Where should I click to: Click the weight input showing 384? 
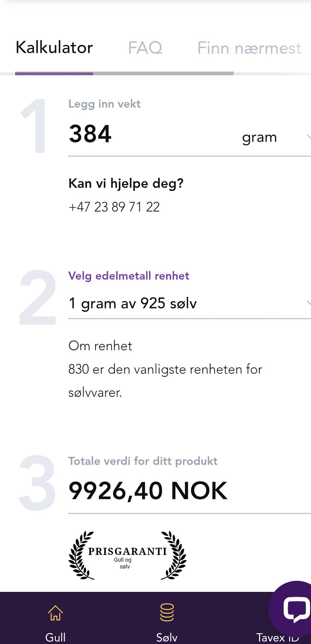90,134
